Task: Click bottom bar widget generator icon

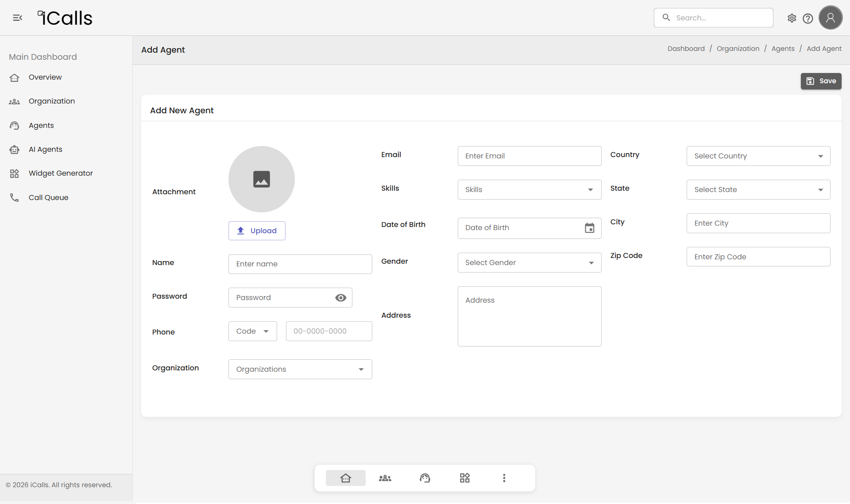Action: click(x=464, y=478)
